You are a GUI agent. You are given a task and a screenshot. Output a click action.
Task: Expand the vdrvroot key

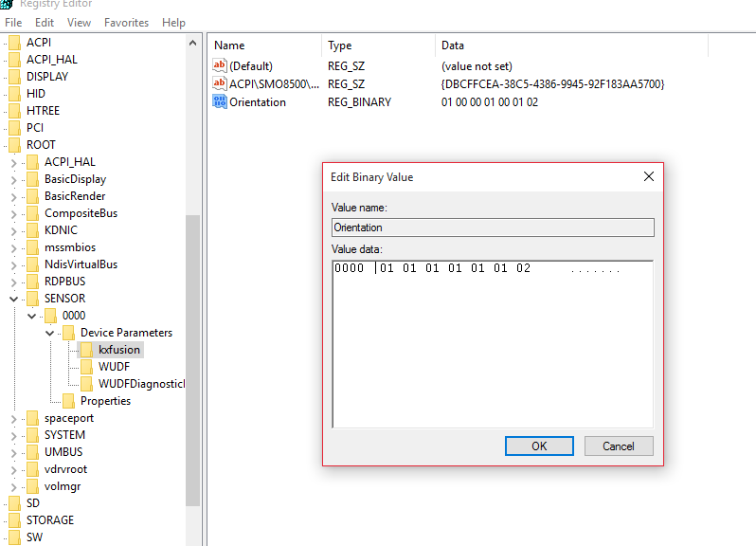coord(13,470)
